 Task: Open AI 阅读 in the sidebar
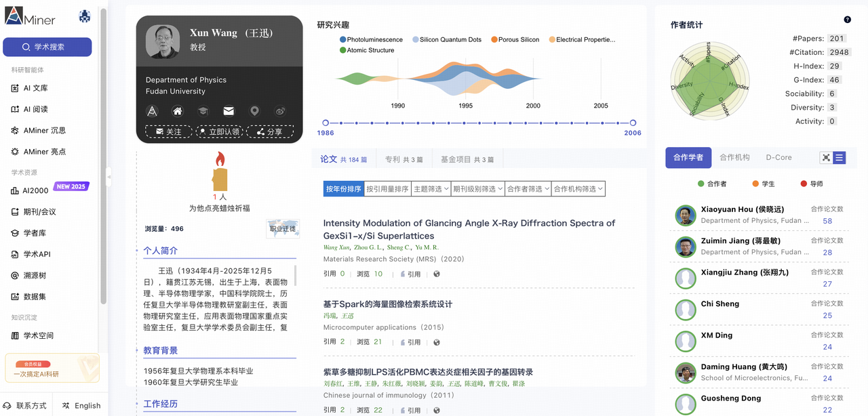point(30,109)
